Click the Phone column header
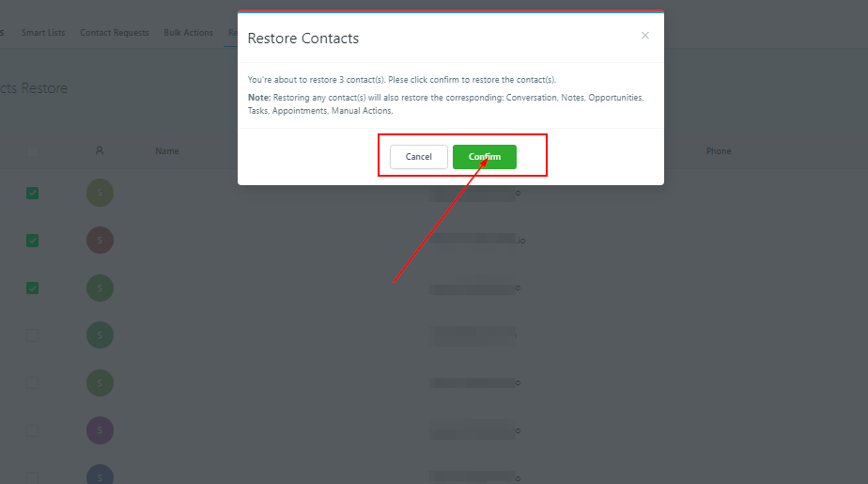 tap(718, 151)
